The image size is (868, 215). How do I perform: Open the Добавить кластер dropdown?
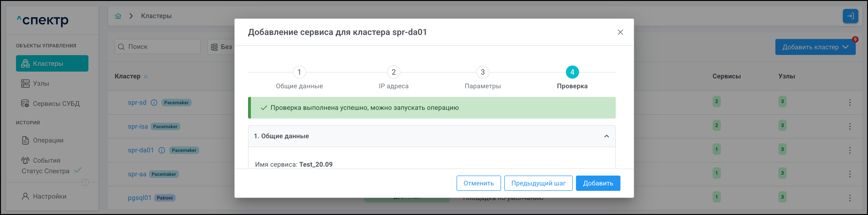(x=815, y=47)
